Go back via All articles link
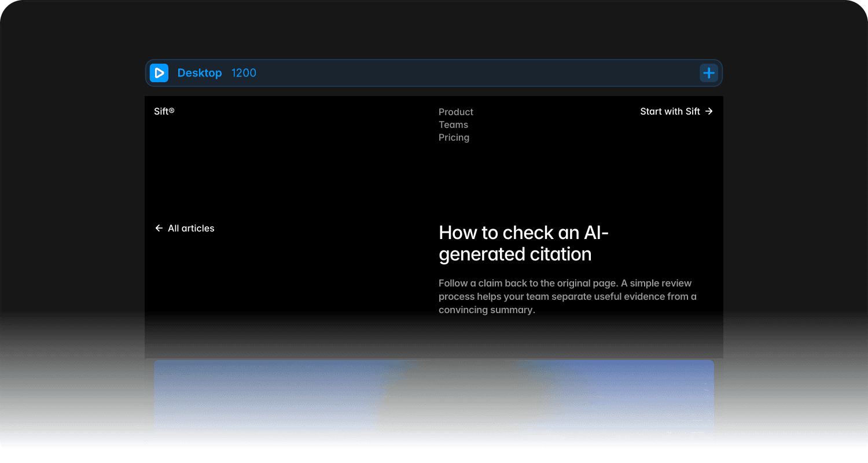Image resolution: width=868 pixels, height=463 pixels. (x=185, y=228)
